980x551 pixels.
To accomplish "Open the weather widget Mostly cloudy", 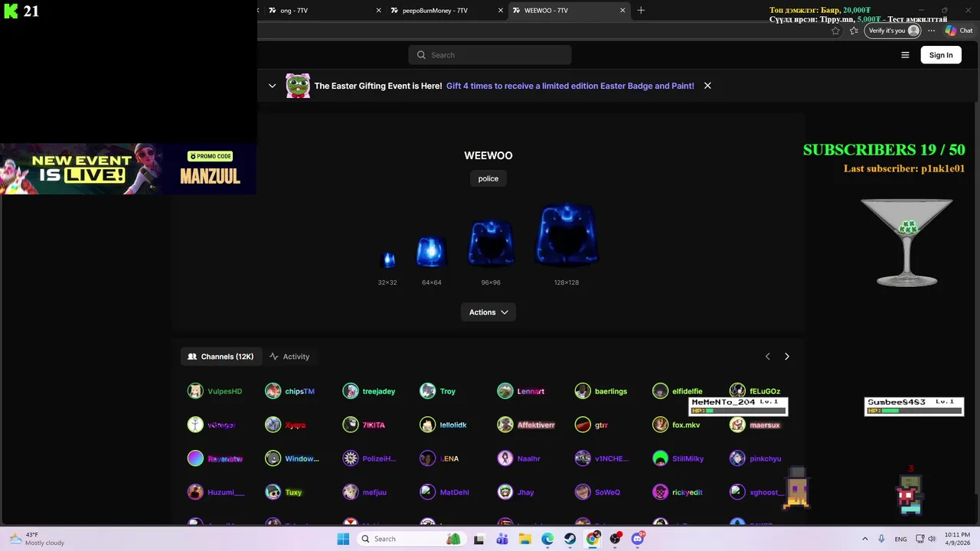I will [37, 539].
